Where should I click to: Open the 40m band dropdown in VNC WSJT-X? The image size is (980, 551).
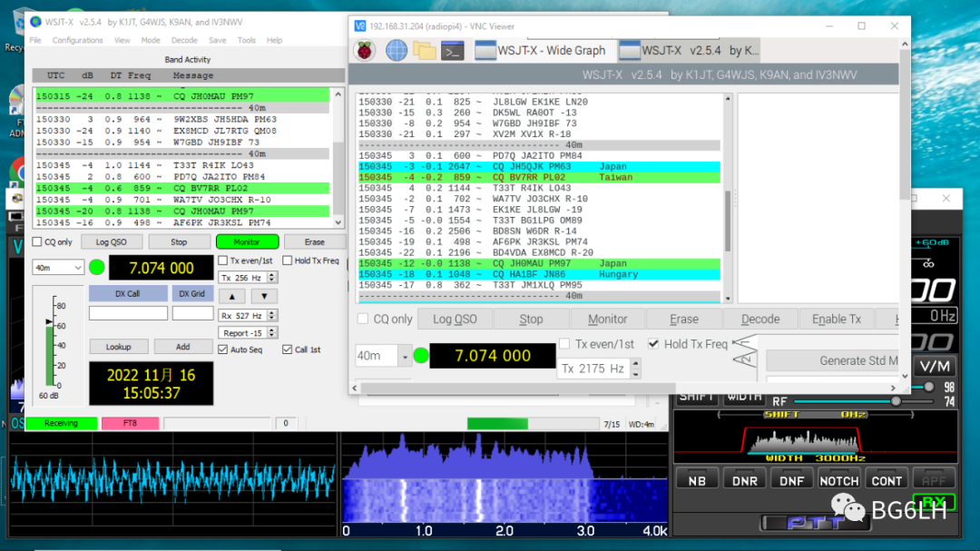click(x=383, y=356)
